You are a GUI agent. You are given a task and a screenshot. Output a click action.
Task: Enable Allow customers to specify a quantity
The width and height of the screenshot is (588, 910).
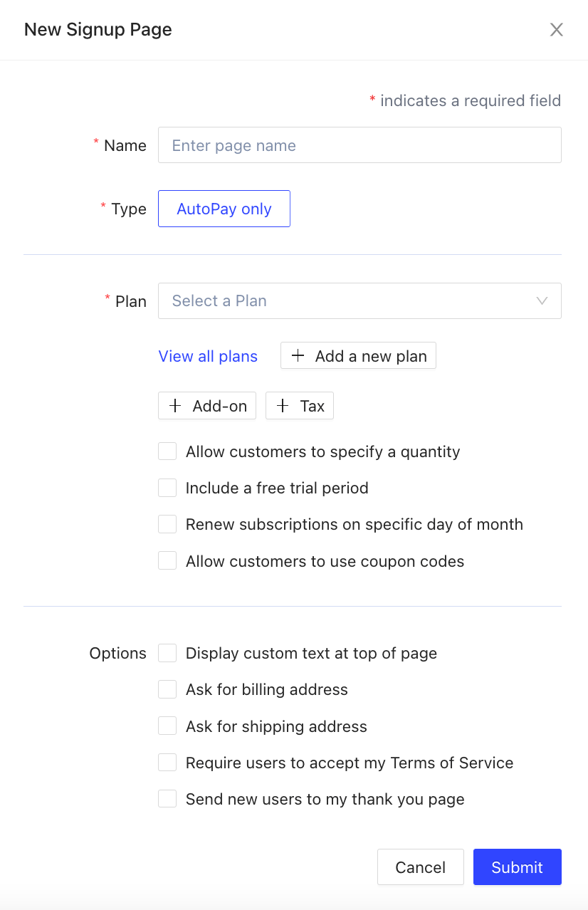click(167, 451)
